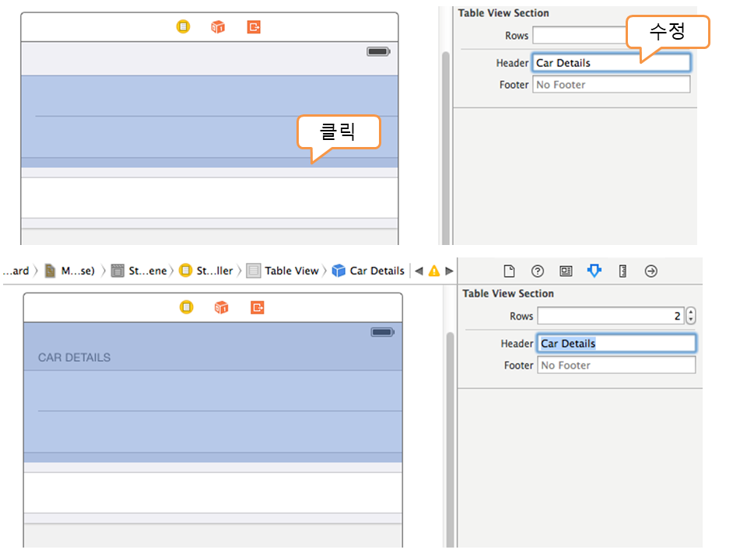The image size is (747, 560).
Task: Show the Quick Help inspector
Action: click(537, 271)
